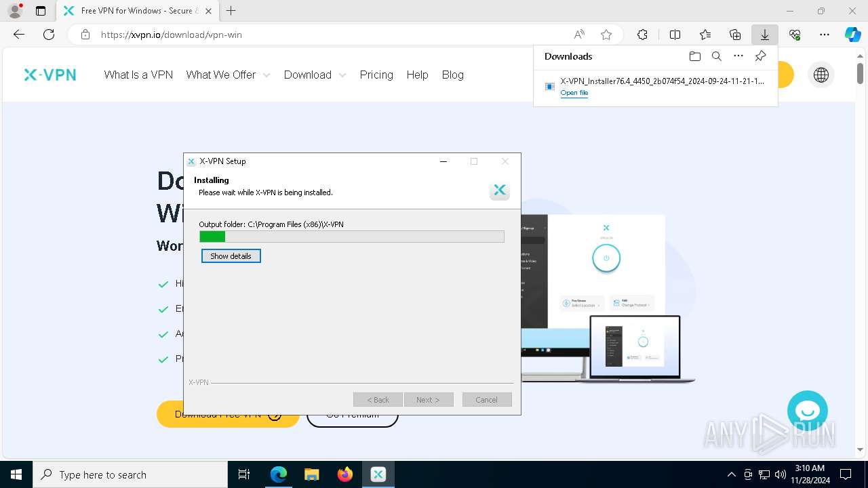Open the notification center icon
868x488 pixels.
846,474
